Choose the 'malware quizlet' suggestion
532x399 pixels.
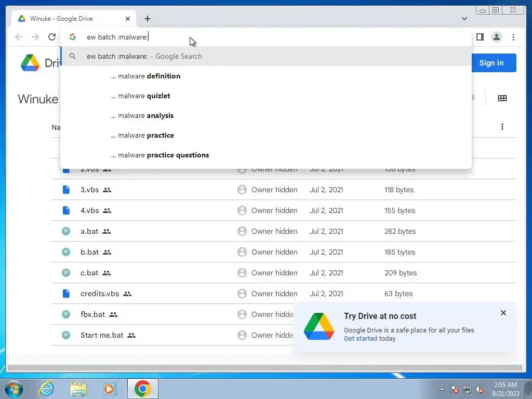pos(266,96)
